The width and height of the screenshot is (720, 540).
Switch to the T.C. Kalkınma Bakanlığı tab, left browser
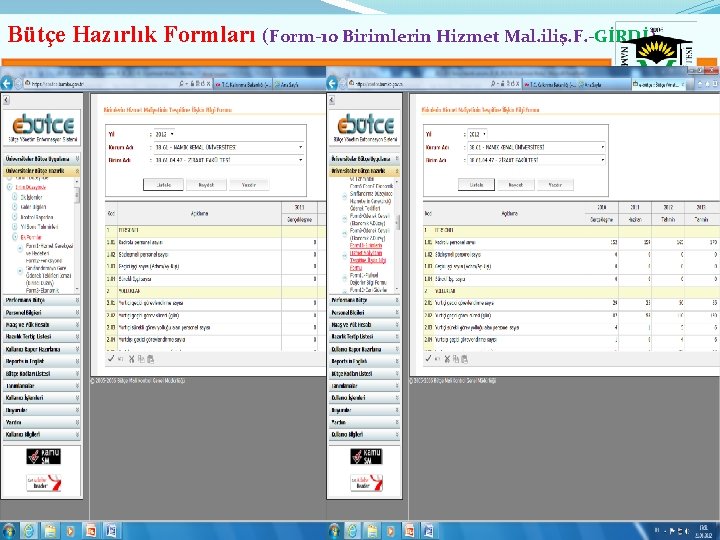tap(243, 84)
